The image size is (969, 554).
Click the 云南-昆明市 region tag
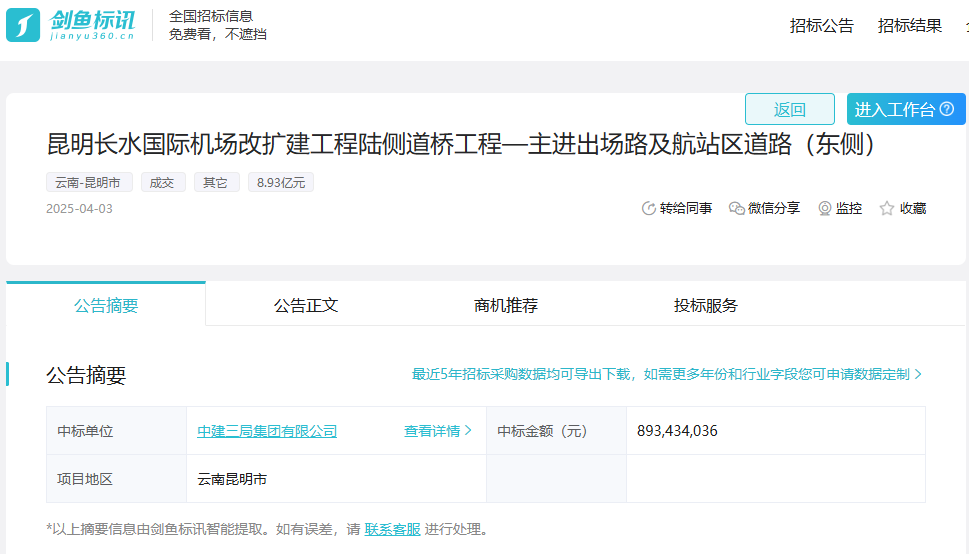pos(89,182)
